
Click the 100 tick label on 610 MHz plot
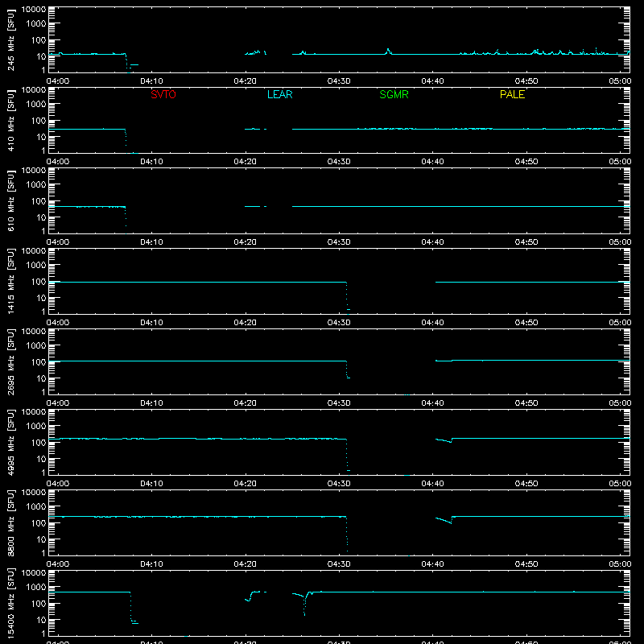[39, 201]
